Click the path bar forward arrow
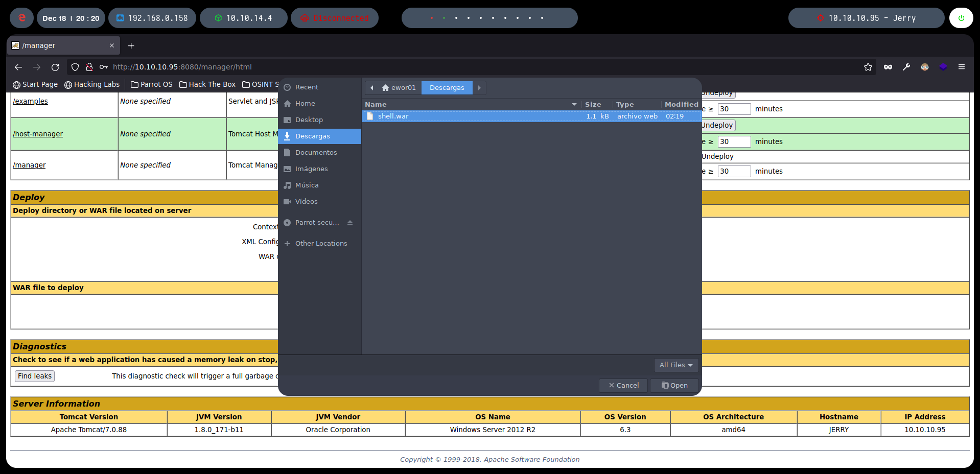Image resolution: width=980 pixels, height=474 pixels. [x=479, y=88]
